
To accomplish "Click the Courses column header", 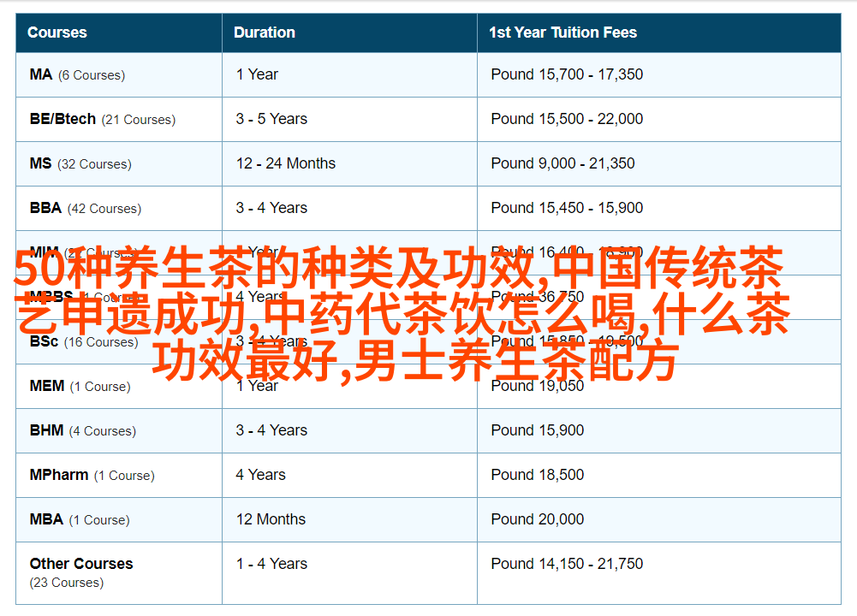I will pos(57,33).
